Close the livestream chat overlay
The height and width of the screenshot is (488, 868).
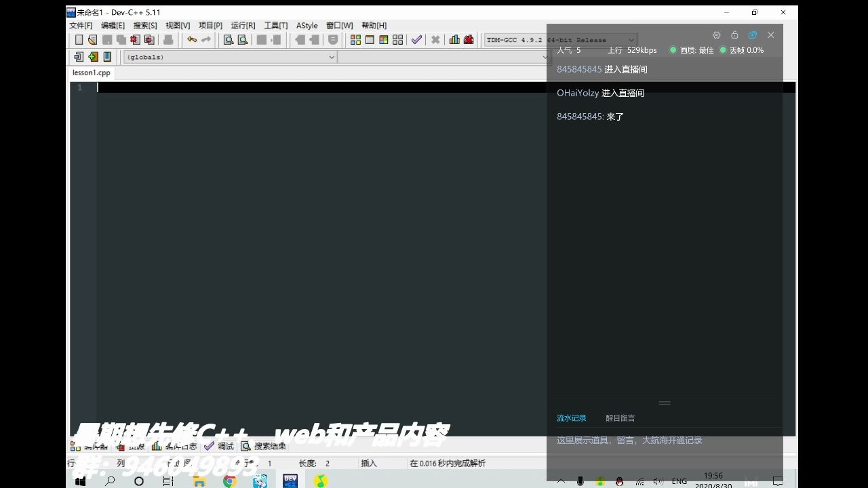(771, 35)
